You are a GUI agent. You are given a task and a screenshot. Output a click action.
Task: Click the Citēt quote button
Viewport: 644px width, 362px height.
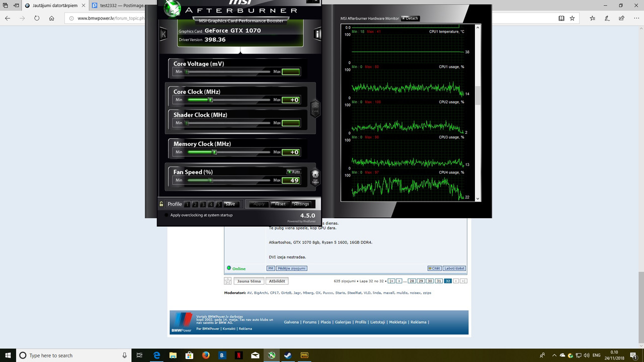point(434,268)
